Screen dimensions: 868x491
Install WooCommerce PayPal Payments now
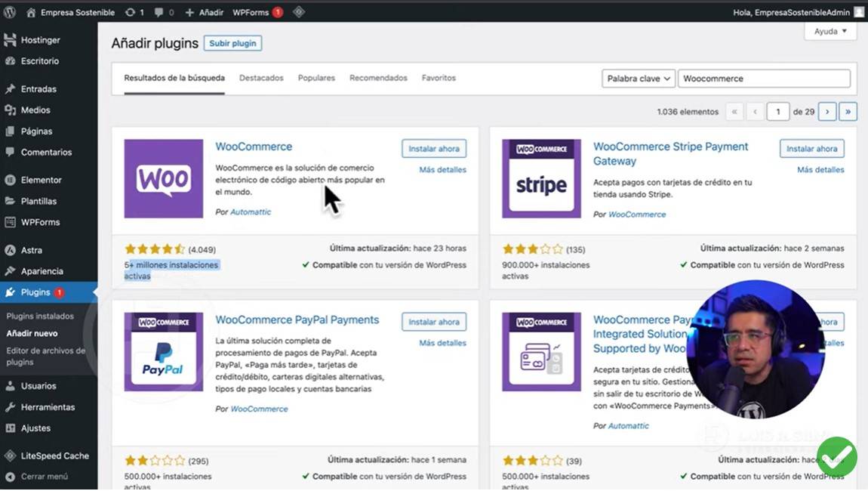[434, 322]
